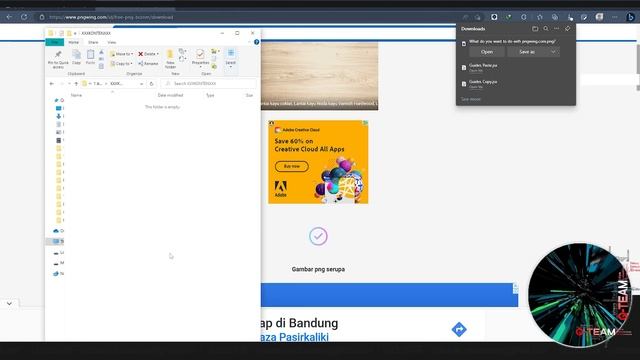Click the Copy icon in Clipboard group
Image resolution: width=640 pixels, height=360 pixels.
click(76, 57)
